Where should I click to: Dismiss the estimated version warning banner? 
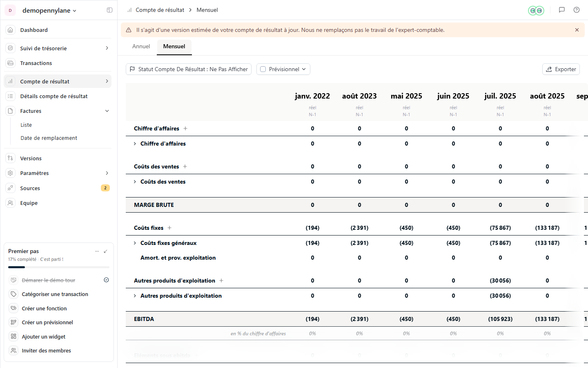[577, 30]
